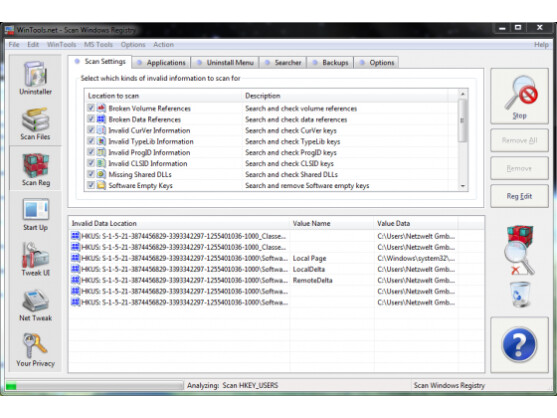
Task: Click the Software Empty Keys folder icon
Action: pyautogui.click(x=101, y=185)
